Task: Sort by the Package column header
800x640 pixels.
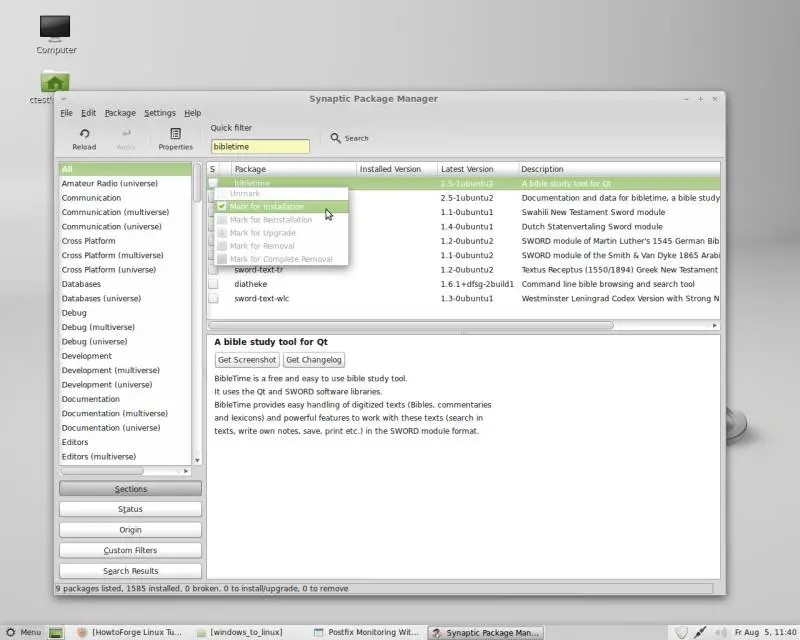Action: [294, 169]
